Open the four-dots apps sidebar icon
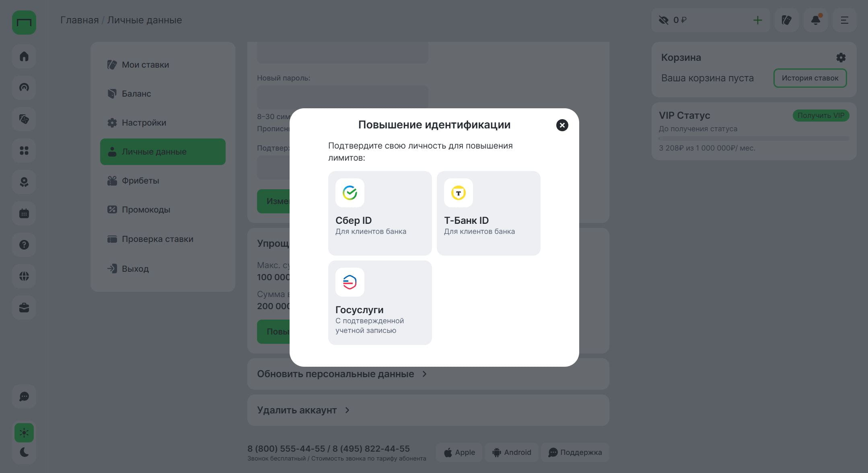Image resolution: width=868 pixels, height=473 pixels. pyautogui.click(x=24, y=151)
